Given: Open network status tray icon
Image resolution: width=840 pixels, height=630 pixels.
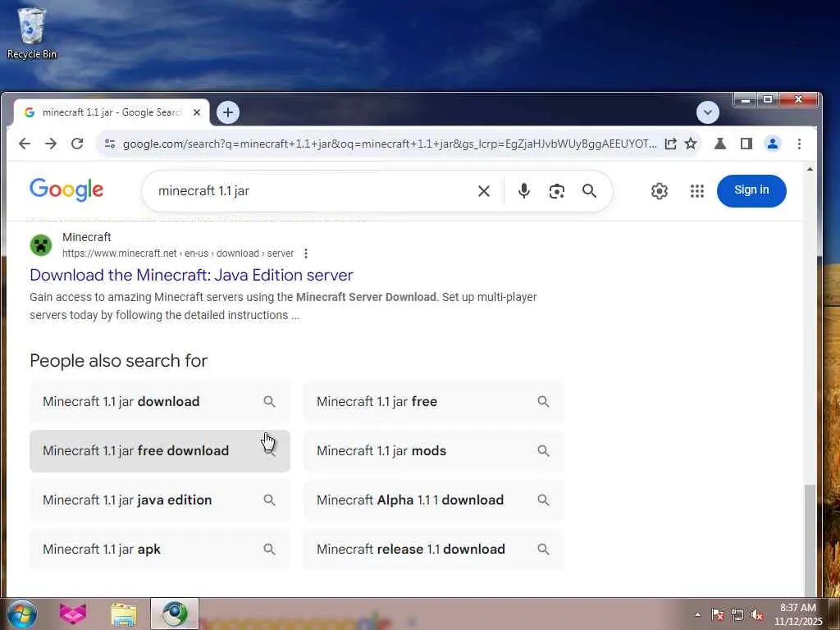Looking at the screenshot, I should coord(737,614).
